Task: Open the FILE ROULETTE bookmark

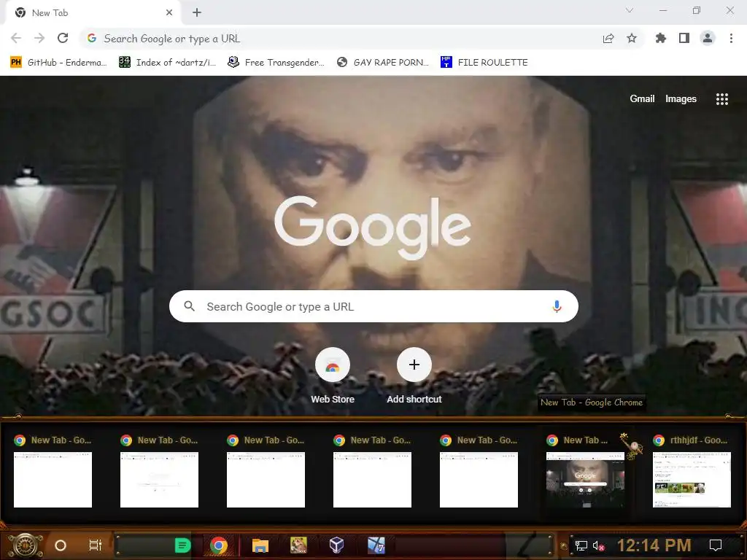Action: (x=484, y=63)
